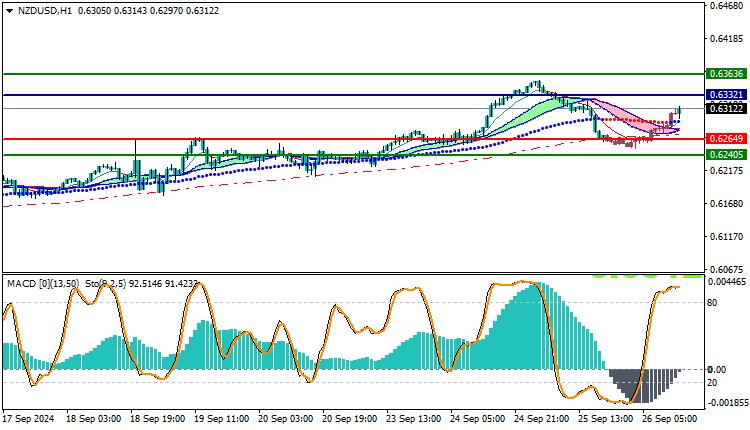
Task: Select the dark gray negative MACD histogram bars
Action: [x=643, y=385]
